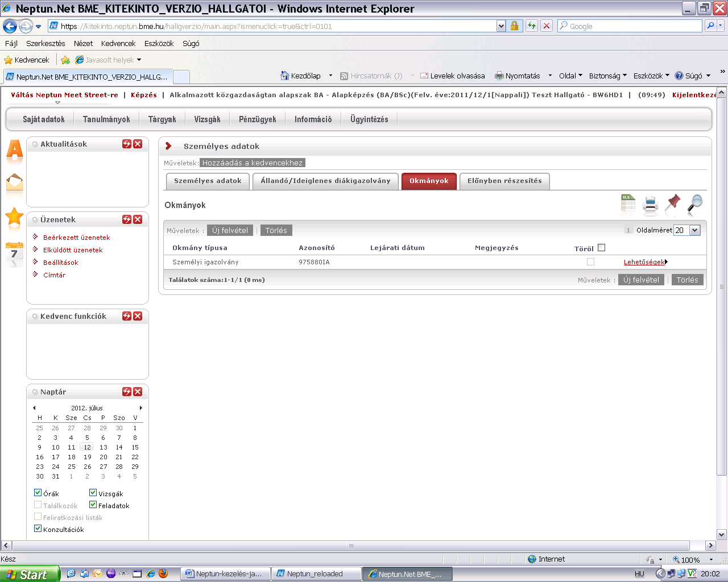Click the printer icon in Okmányok

650,205
